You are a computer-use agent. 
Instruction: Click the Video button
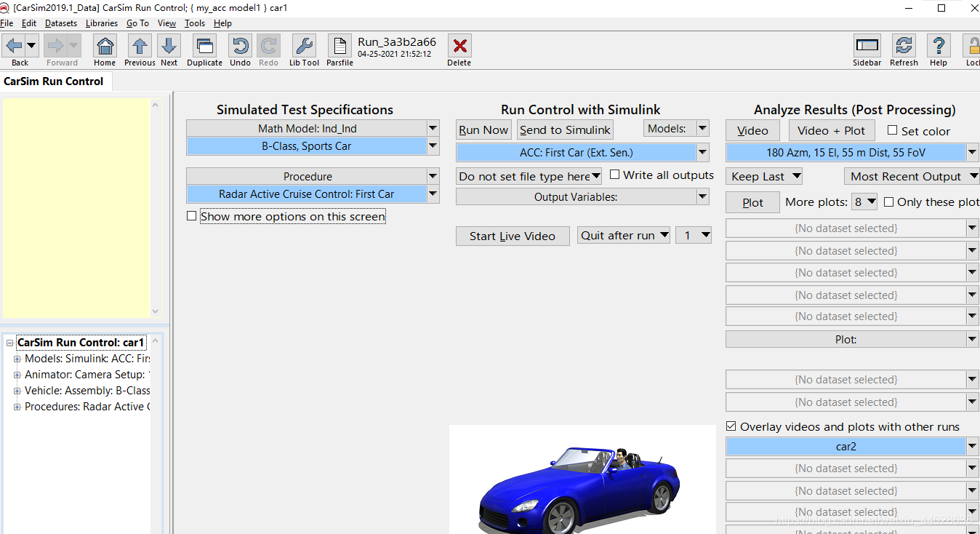tap(752, 130)
